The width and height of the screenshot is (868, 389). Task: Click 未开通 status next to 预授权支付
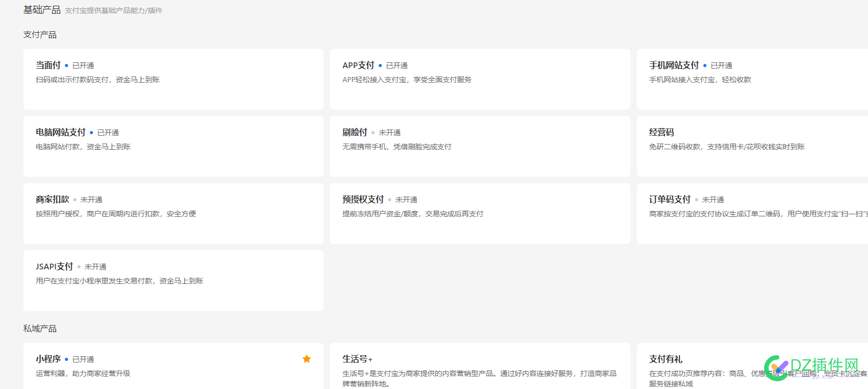(x=406, y=200)
